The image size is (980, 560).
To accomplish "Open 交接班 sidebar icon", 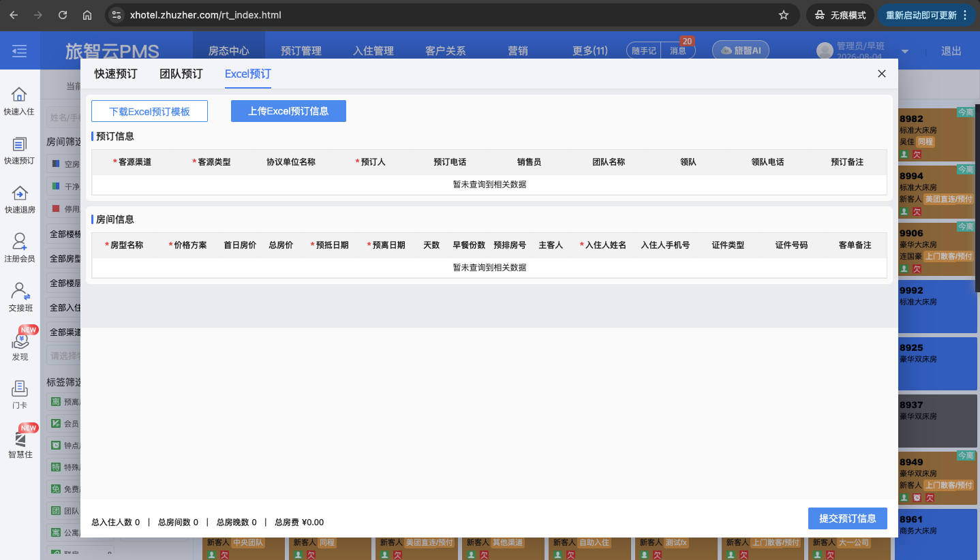I will click(19, 298).
